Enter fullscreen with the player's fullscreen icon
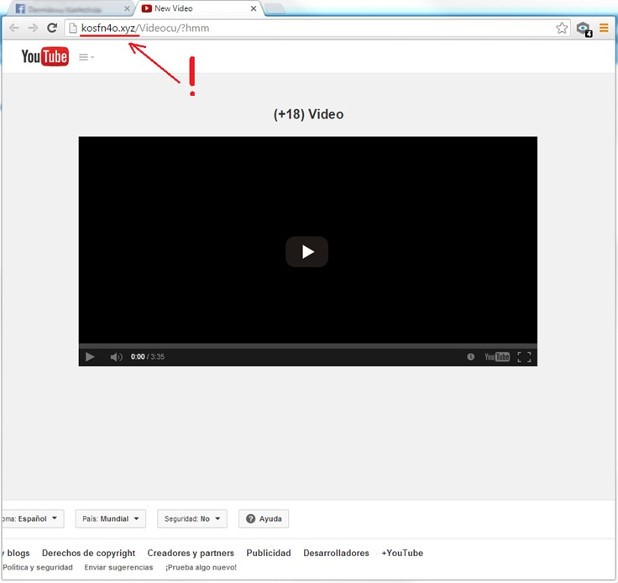 click(524, 357)
